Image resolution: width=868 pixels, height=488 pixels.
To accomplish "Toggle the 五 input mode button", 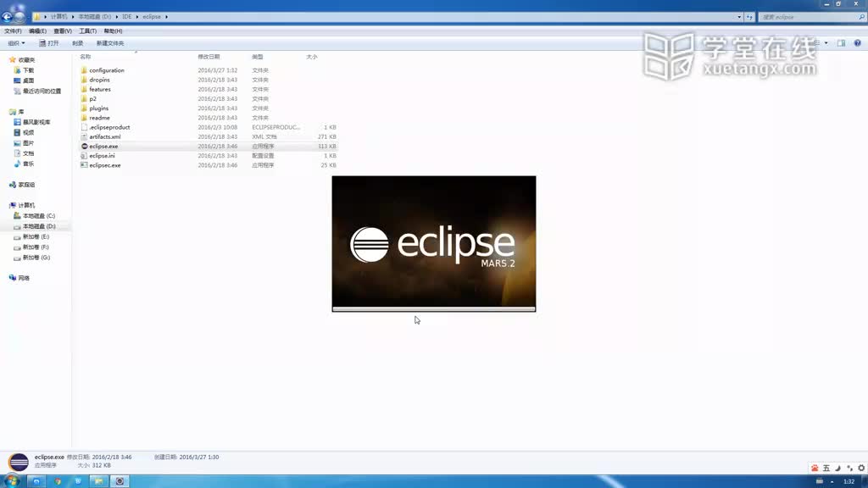I will 826,468.
